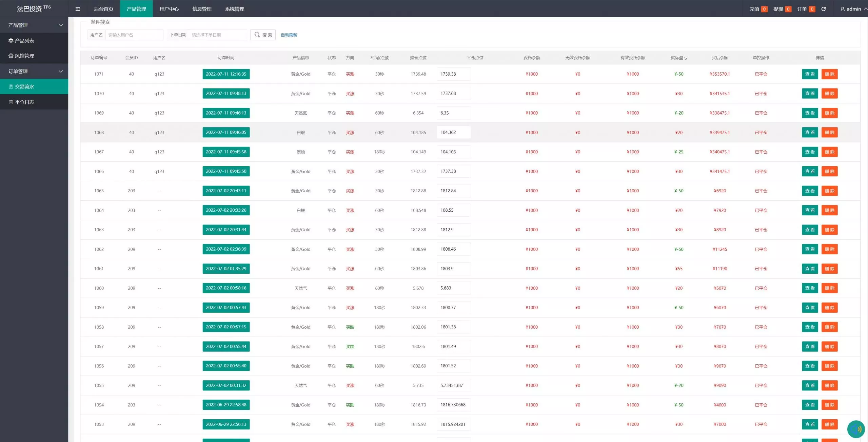Switch to 用户中心 top menu
The image size is (868, 442).
point(169,9)
